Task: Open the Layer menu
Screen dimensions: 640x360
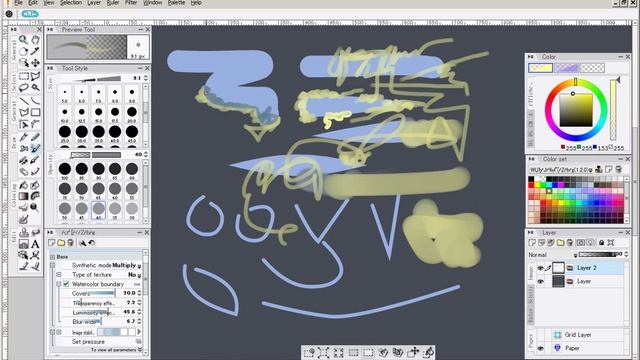Action: coord(94,3)
